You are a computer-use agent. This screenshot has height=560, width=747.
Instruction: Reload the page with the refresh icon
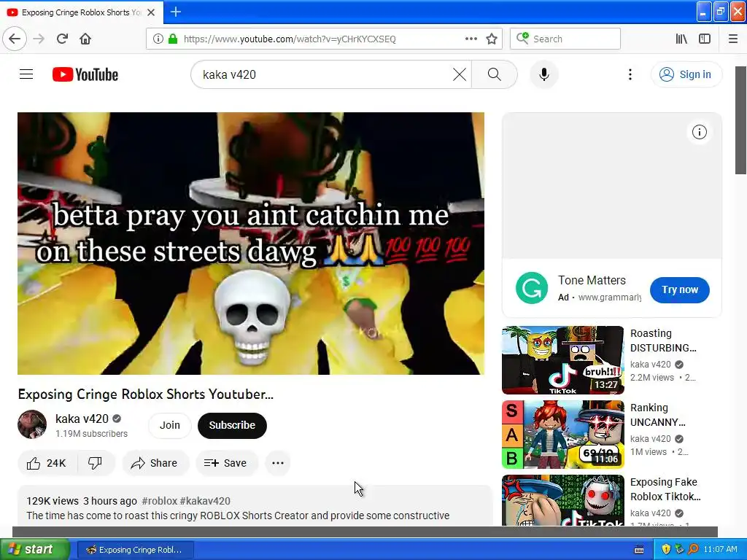tap(62, 39)
